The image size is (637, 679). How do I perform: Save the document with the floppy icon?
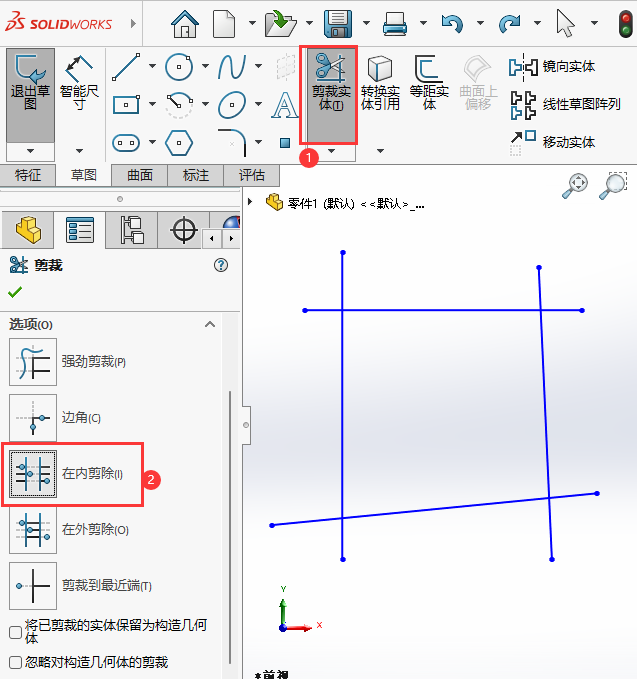point(337,23)
